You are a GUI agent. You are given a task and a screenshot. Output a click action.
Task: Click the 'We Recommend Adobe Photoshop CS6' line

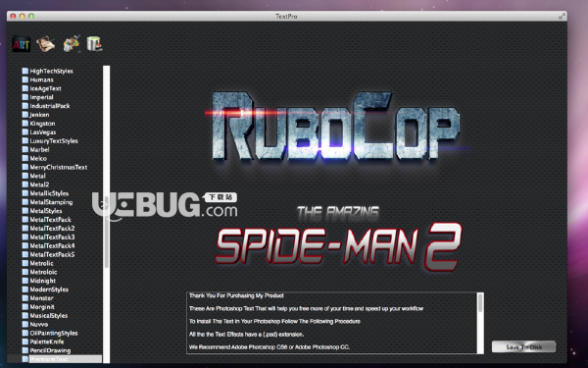269,347
